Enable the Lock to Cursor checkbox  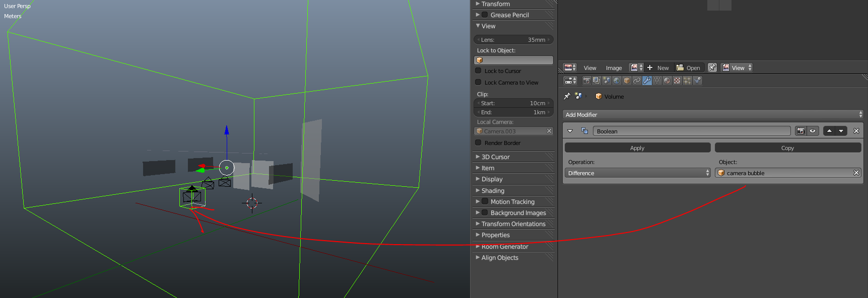(x=479, y=70)
